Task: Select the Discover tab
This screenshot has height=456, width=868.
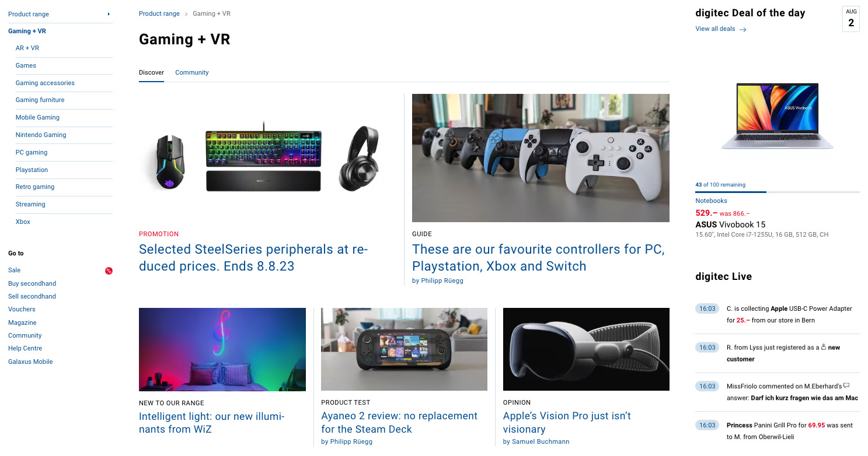Action: click(x=151, y=73)
